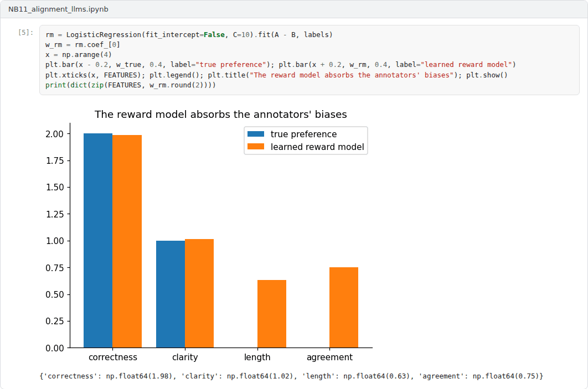Click the orange agreement bar
Screen dimensions: 588x389
(344, 308)
